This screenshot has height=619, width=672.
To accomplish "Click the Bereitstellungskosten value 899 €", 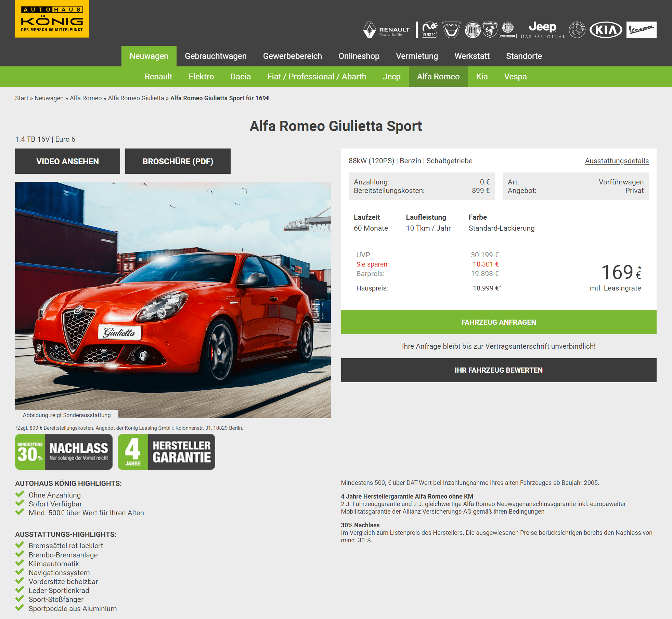I will tap(481, 191).
